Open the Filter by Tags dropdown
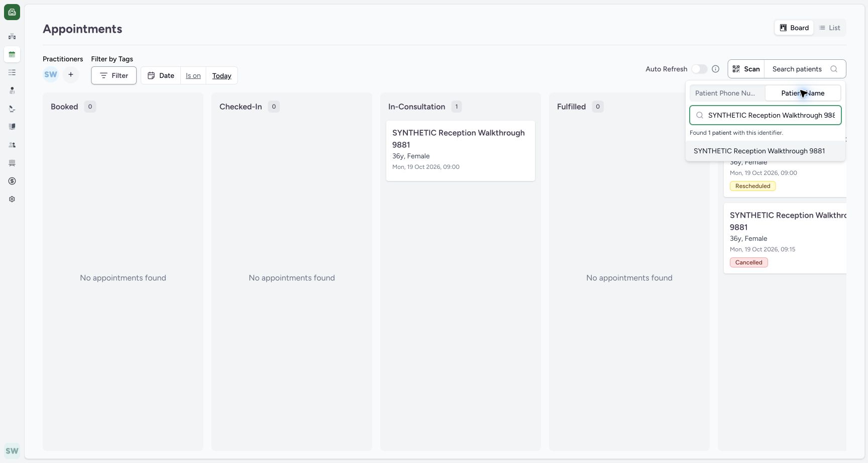Screen dimensions: 868x463 (114, 75)
